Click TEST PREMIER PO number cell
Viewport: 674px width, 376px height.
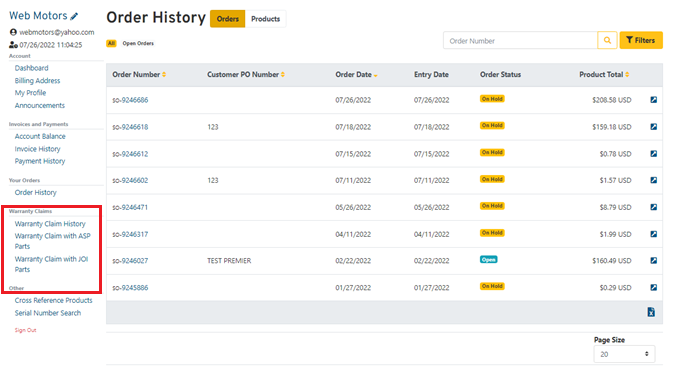229,261
